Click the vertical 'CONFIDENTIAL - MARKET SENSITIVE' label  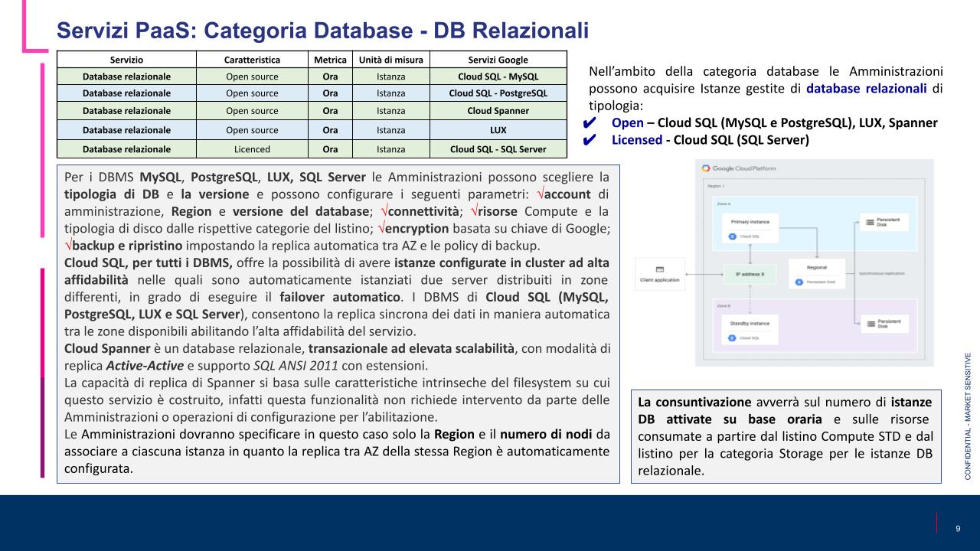click(x=969, y=415)
